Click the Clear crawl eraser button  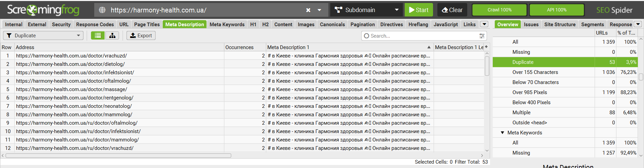tap(452, 10)
